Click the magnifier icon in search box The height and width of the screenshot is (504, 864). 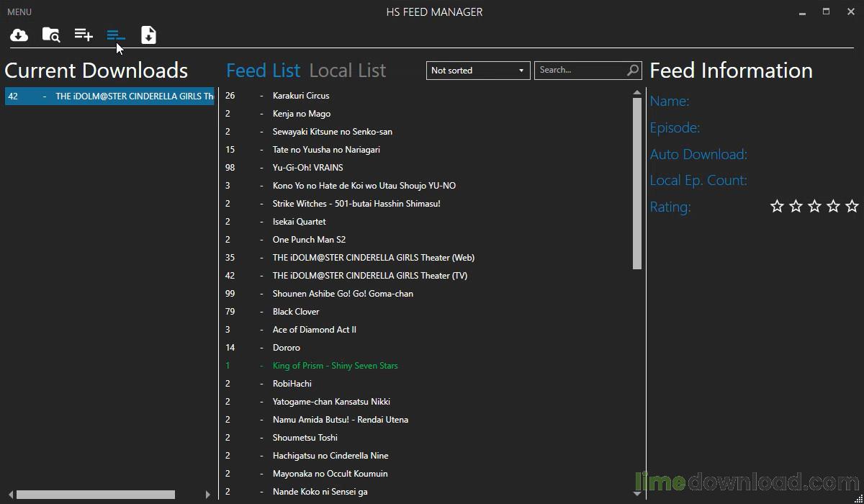coord(633,70)
